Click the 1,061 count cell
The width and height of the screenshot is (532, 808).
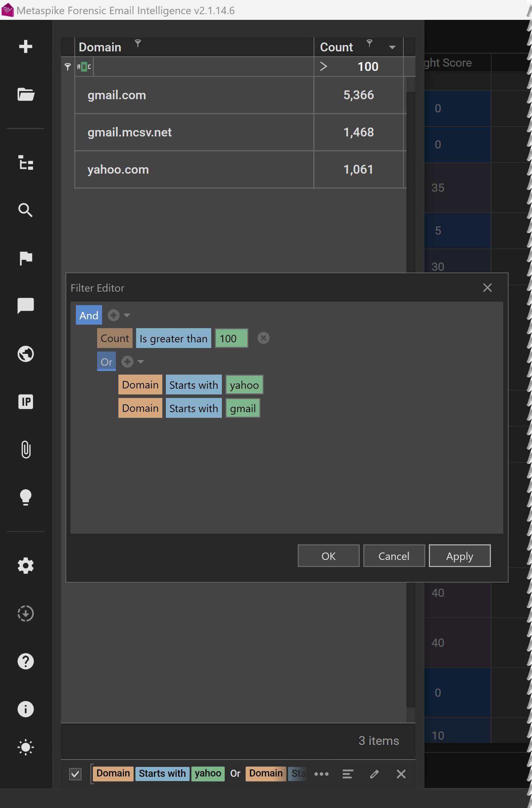(358, 169)
